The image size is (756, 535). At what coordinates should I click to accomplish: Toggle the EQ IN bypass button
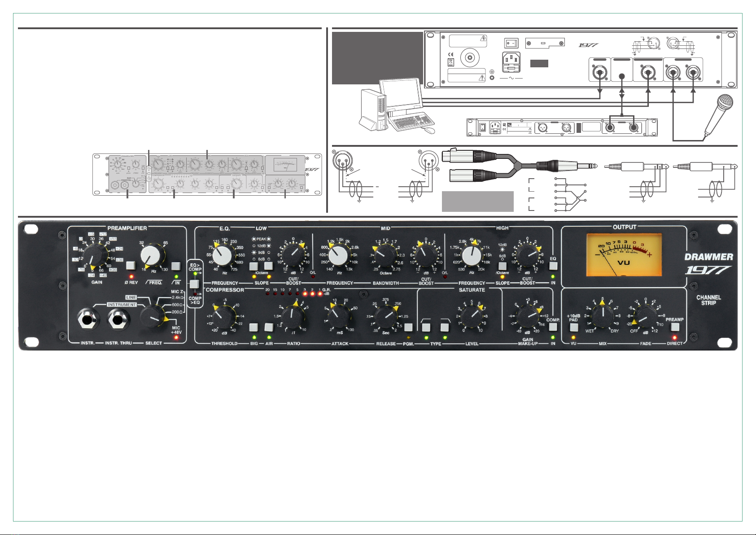[553, 266]
